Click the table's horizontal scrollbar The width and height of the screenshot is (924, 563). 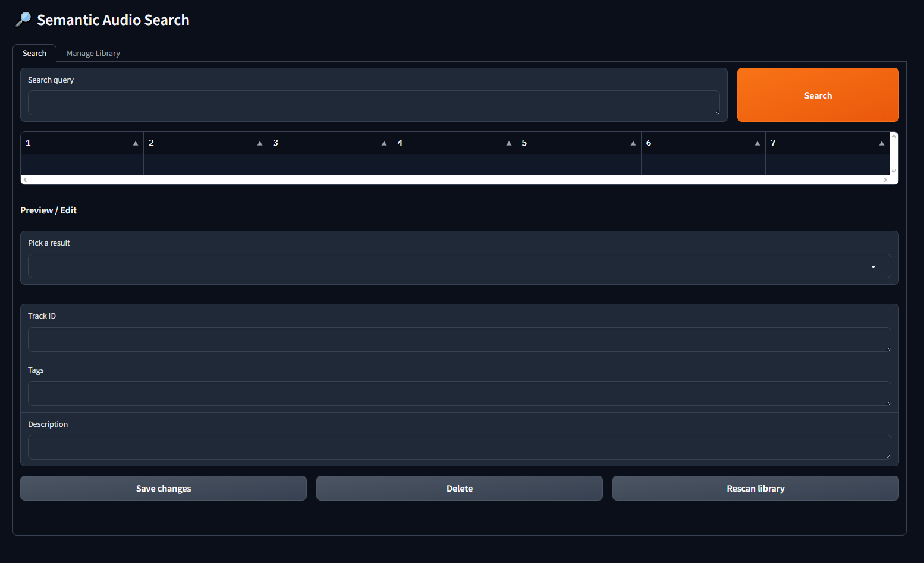tap(455, 180)
